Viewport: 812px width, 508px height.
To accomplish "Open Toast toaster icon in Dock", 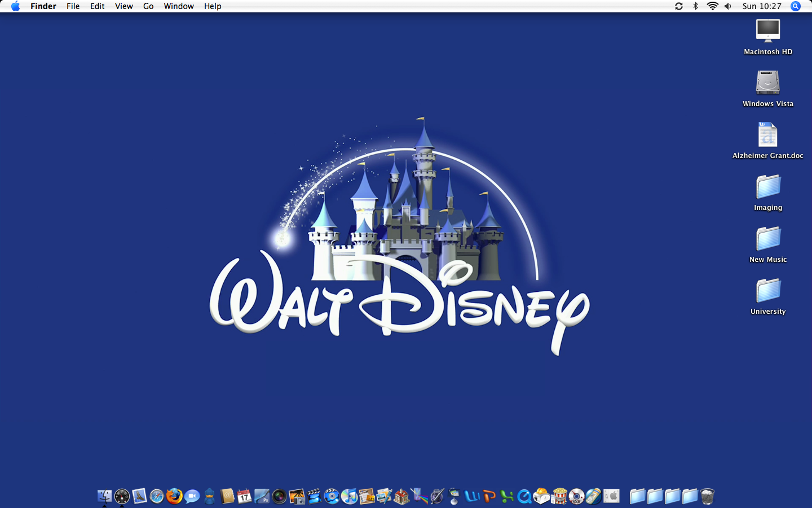I will click(541, 496).
